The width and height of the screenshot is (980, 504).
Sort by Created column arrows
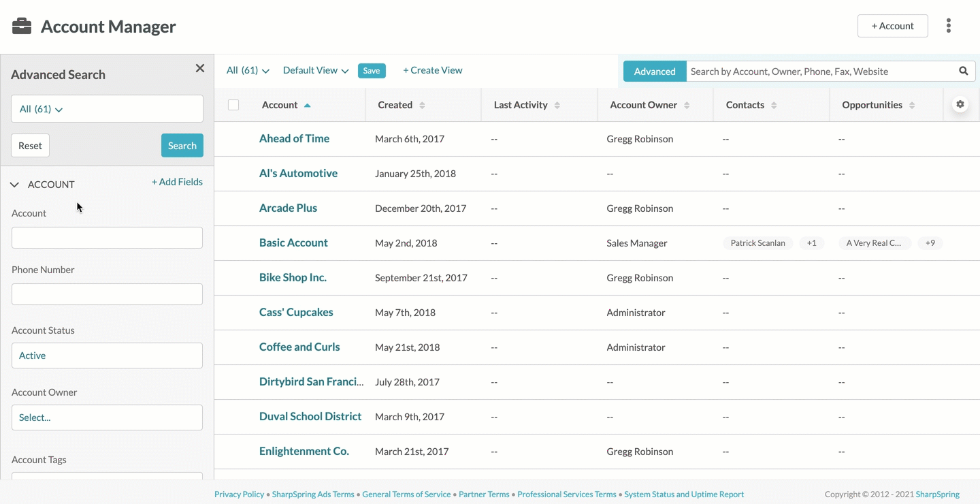click(422, 105)
